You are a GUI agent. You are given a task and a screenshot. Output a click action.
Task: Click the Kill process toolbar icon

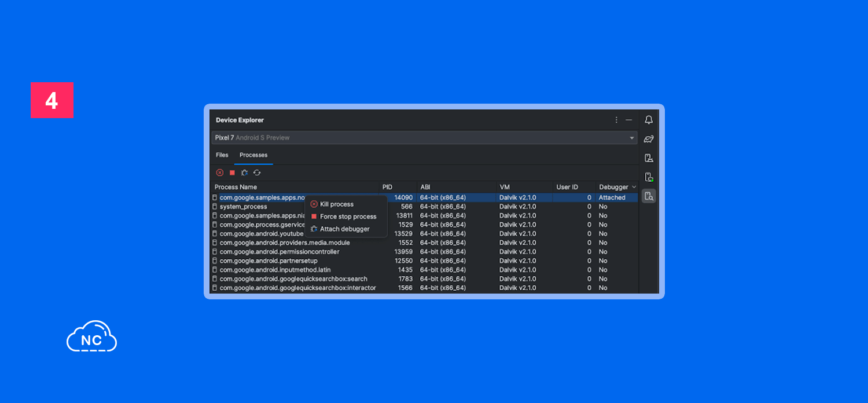click(220, 173)
